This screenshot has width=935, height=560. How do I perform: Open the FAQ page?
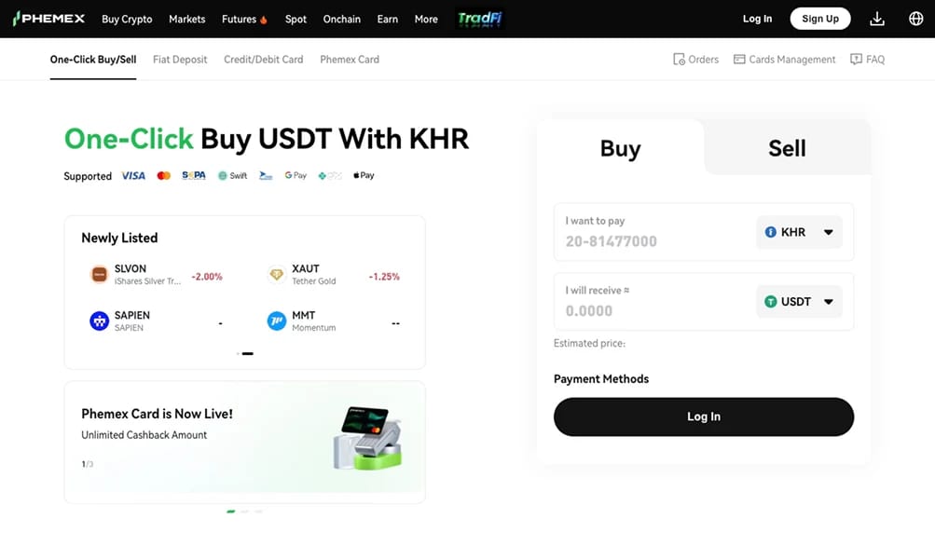(x=867, y=60)
